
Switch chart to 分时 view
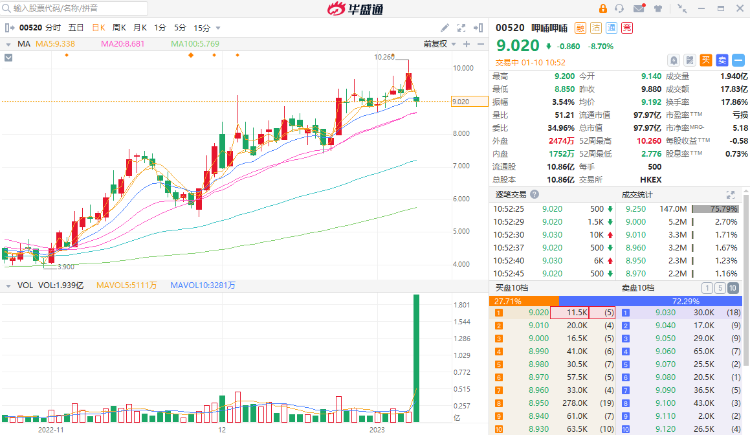point(54,28)
